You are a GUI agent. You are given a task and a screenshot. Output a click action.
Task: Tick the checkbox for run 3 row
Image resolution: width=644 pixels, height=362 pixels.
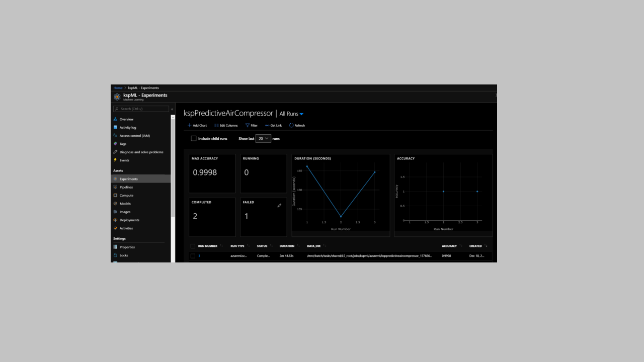193,256
